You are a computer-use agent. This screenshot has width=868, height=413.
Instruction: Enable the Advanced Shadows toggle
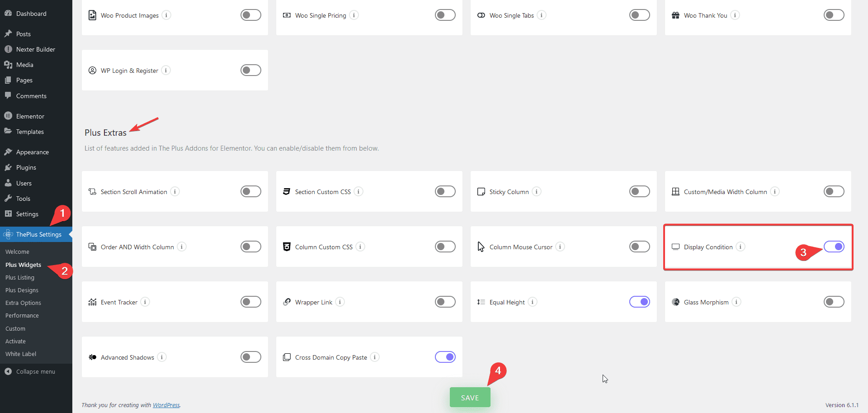[250, 357]
